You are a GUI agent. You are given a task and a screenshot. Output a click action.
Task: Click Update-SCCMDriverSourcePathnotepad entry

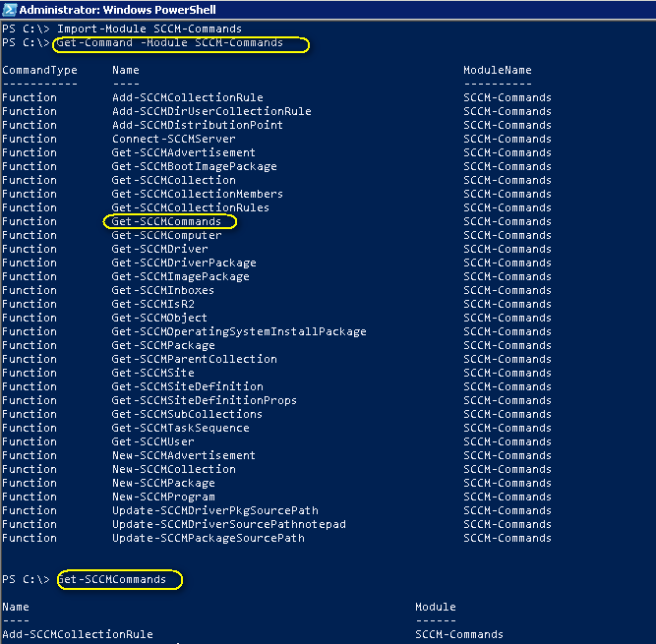click(x=229, y=525)
